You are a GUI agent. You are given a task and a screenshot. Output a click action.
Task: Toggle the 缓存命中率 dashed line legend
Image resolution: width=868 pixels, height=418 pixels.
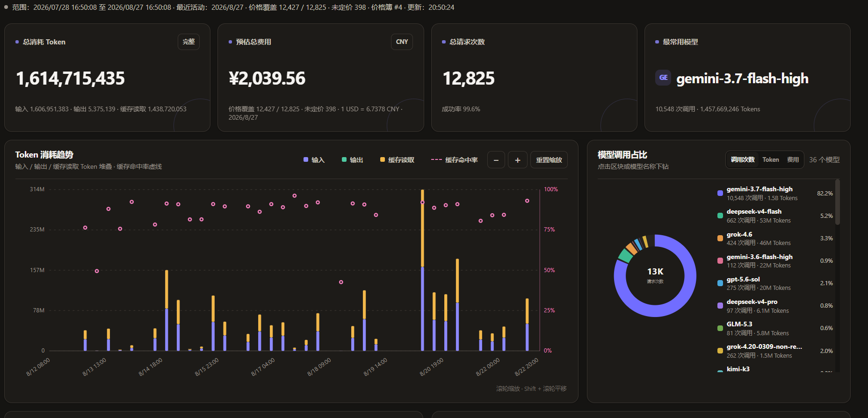click(454, 160)
